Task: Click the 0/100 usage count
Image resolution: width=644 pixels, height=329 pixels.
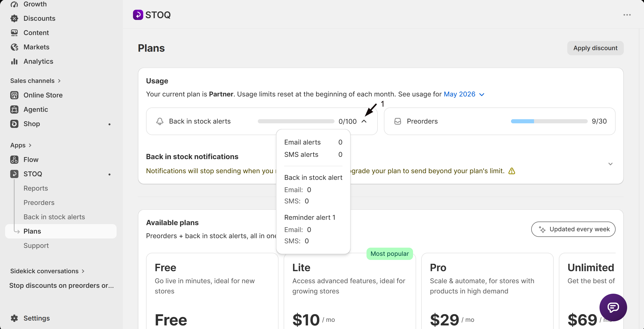Action: [347, 121]
